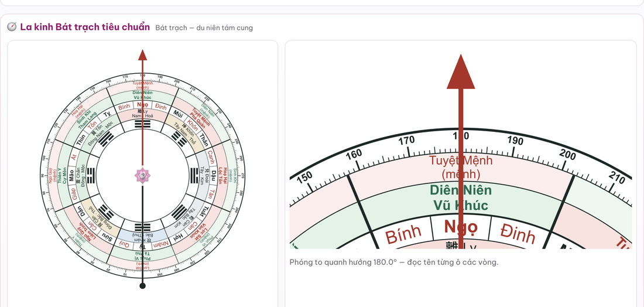Click the Mão cell on the full compass
Viewport: 644px width, 307px height.
[71, 175]
